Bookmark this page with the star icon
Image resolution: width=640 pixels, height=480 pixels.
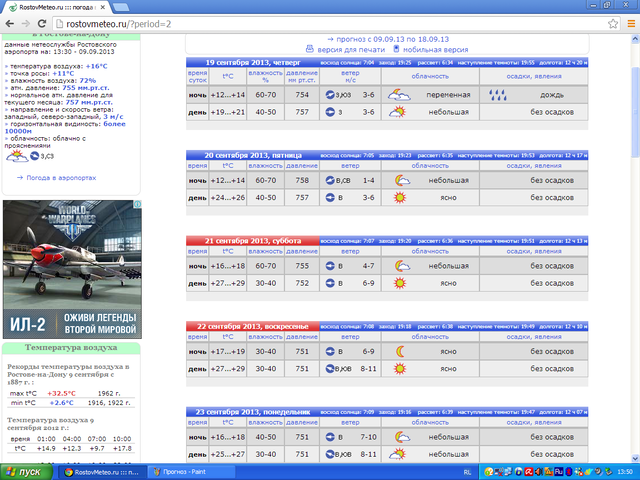[x=613, y=24]
